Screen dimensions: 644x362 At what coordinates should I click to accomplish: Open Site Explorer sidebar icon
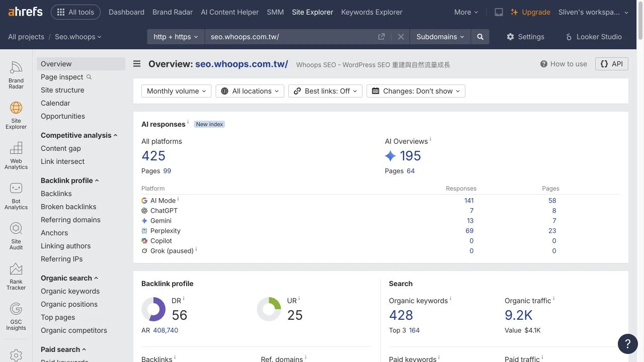click(x=16, y=116)
